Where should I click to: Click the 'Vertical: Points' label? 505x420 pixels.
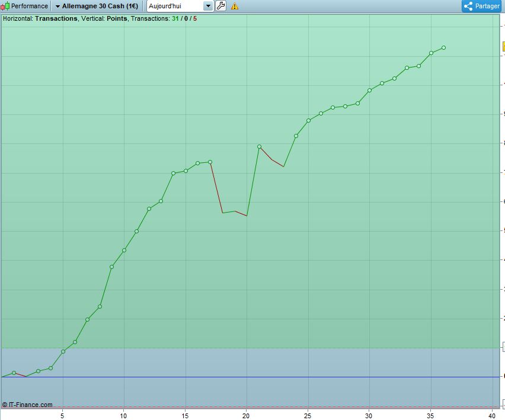point(104,19)
